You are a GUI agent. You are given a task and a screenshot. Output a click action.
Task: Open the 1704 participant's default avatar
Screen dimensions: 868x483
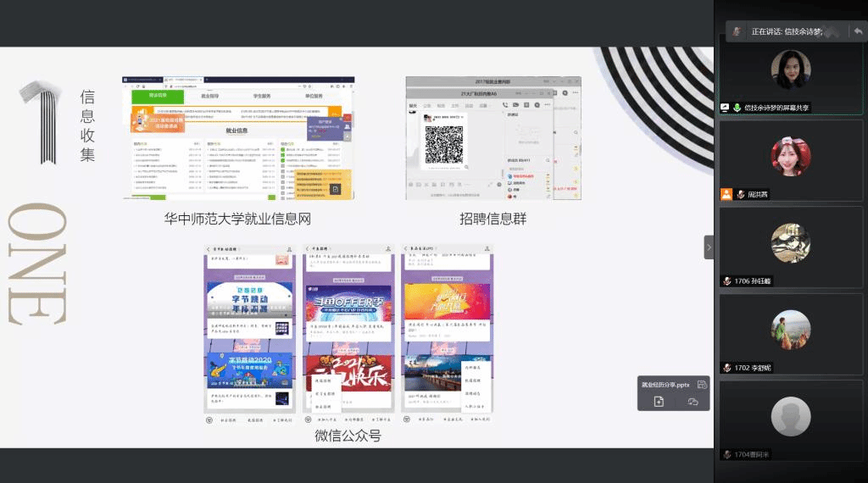tap(790, 416)
